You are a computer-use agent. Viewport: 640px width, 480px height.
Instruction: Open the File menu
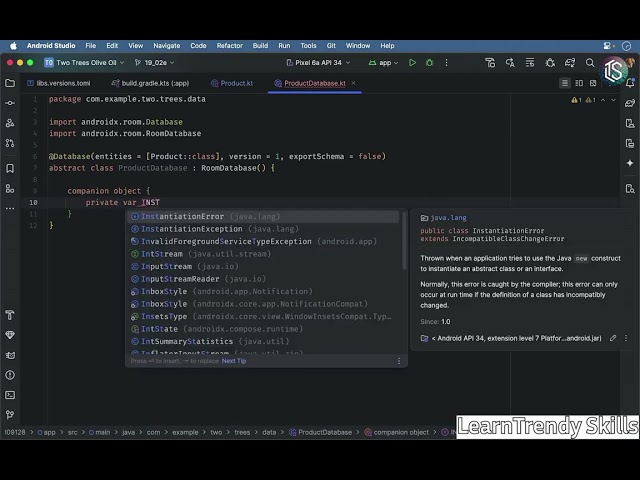click(x=91, y=46)
